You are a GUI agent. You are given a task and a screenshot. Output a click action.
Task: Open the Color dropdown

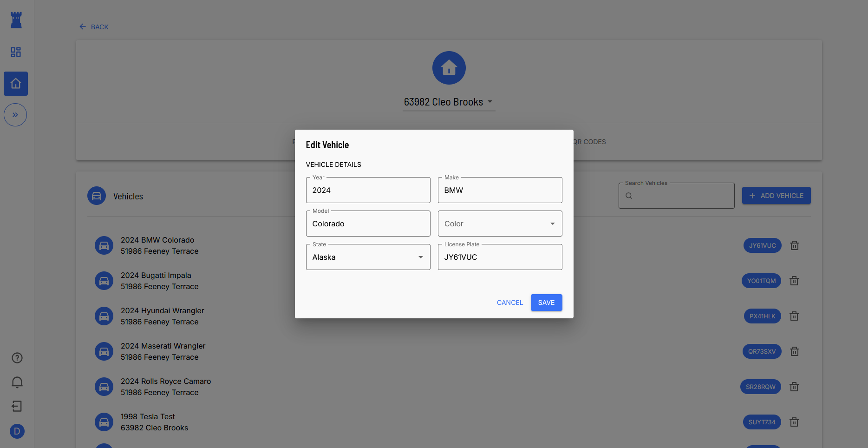pos(500,224)
